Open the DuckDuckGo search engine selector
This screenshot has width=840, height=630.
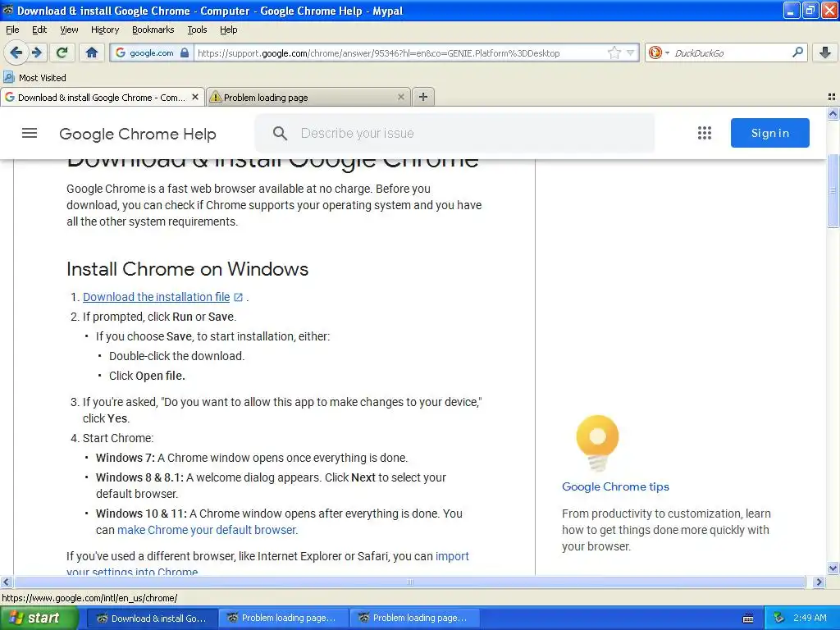point(659,52)
